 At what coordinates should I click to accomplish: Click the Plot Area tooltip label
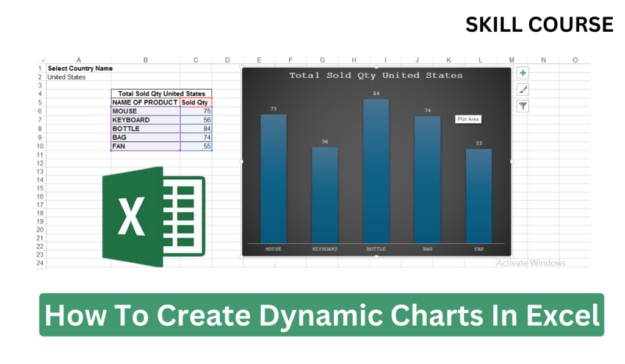[468, 119]
